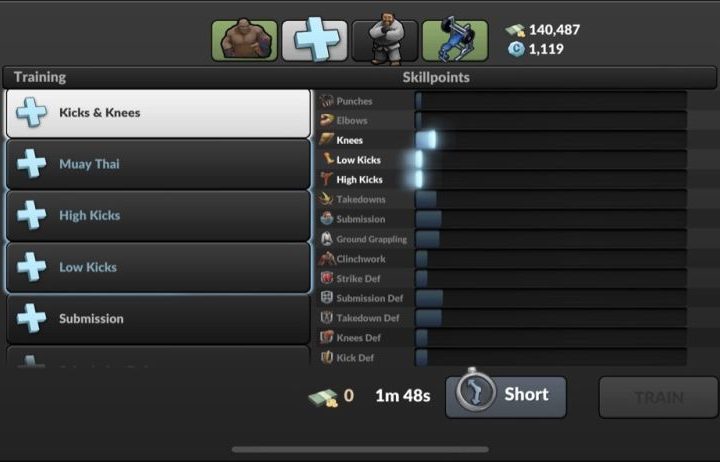This screenshot has height=462, width=720.
Task: Pick the Submission training entry
Action: tap(158, 319)
